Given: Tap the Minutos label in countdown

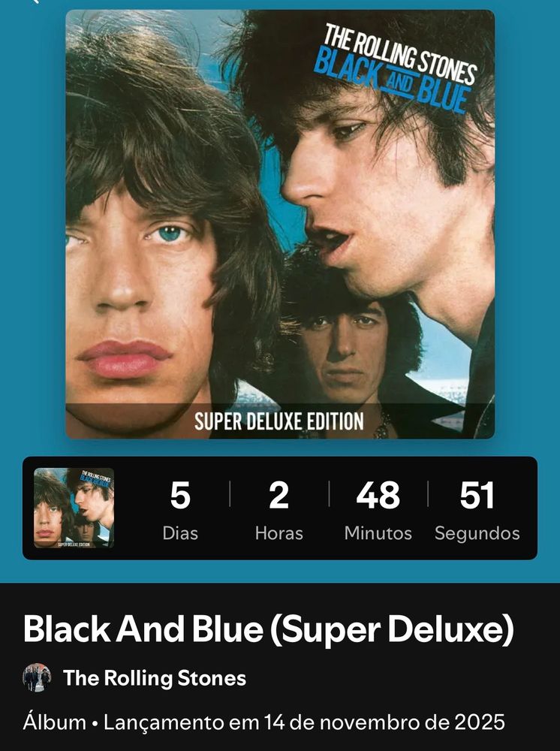Looking at the screenshot, I should click(x=378, y=533).
